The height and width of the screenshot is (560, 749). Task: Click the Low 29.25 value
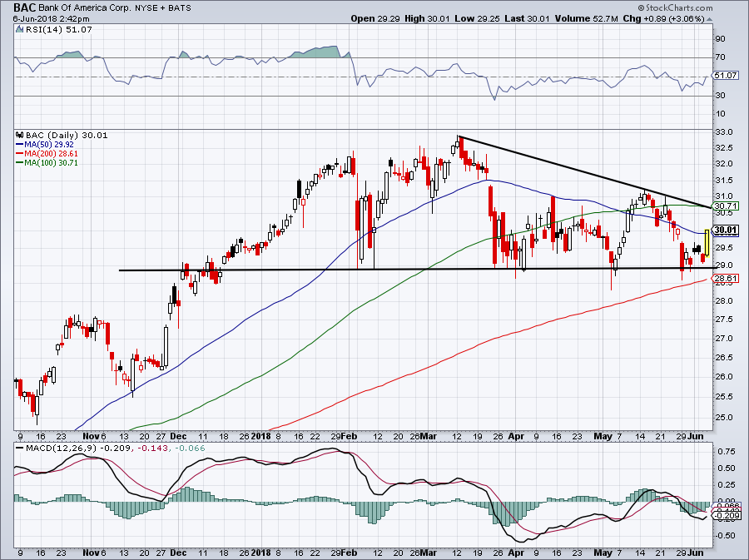point(477,18)
